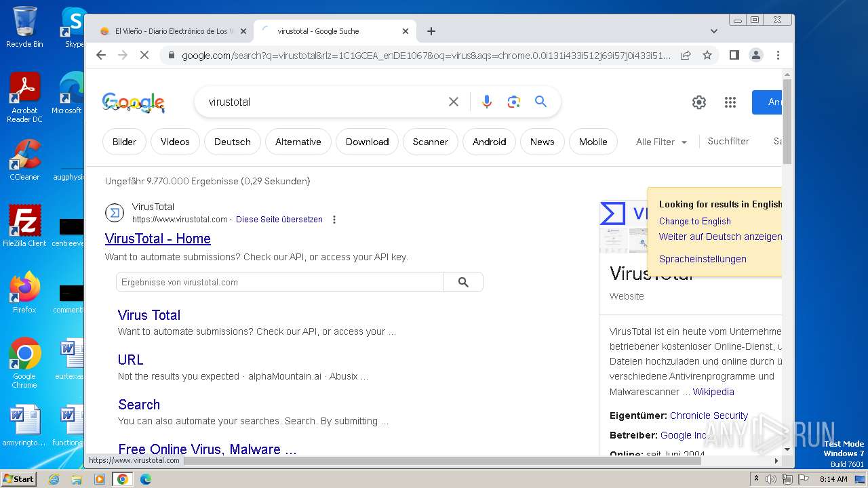Screen dimensions: 868x488
Task: Click Change to English link
Action: tap(695, 221)
